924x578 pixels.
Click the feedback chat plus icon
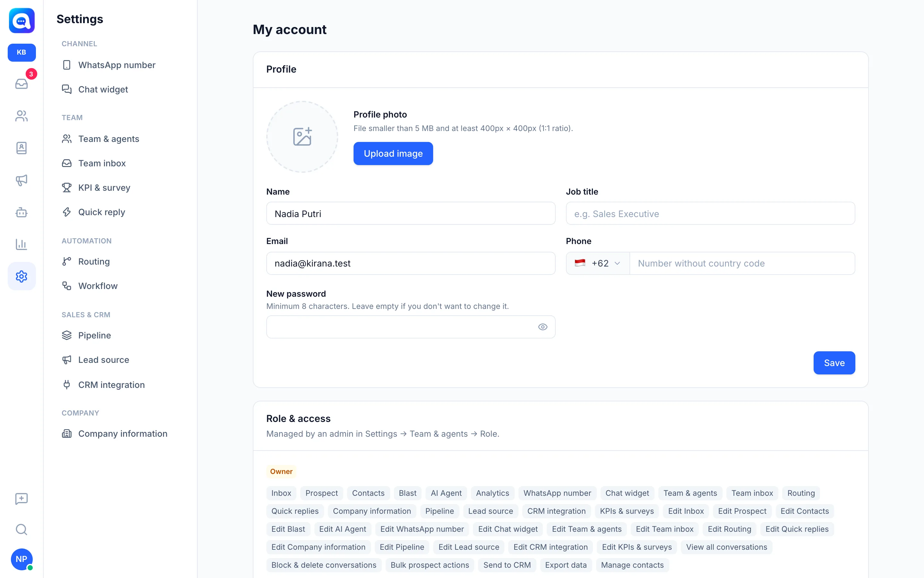pos(21,498)
